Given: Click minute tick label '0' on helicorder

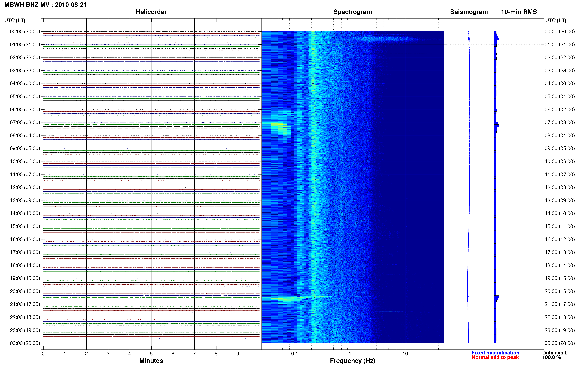Looking at the screenshot, I should pyautogui.click(x=43, y=354).
